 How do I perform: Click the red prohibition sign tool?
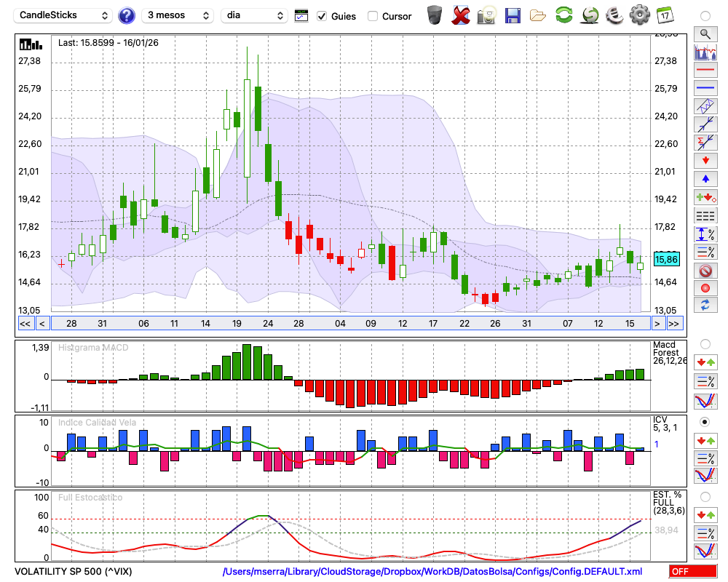pyautogui.click(x=705, y=271)
